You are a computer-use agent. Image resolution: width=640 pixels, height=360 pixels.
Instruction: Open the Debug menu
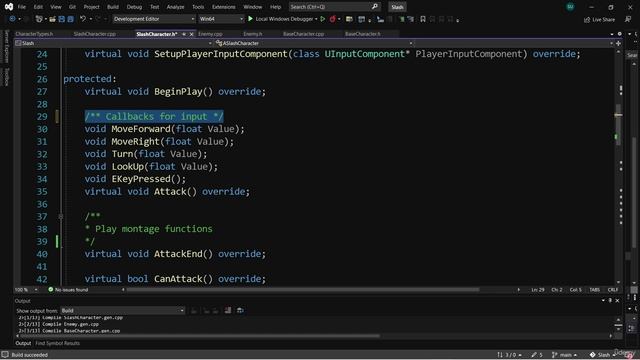(134, 7)
